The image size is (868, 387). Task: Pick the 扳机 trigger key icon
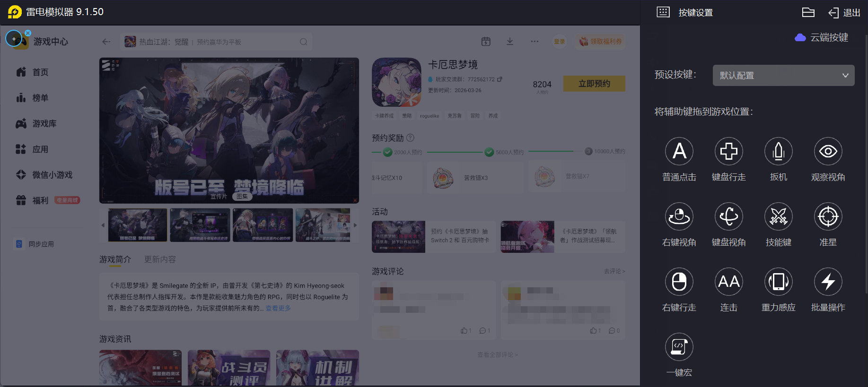coord(779,151)
